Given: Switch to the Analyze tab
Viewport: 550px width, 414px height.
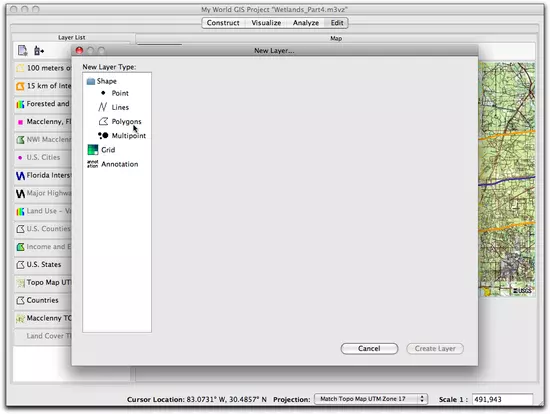Looking at the screenshot, I should point(306,23).
